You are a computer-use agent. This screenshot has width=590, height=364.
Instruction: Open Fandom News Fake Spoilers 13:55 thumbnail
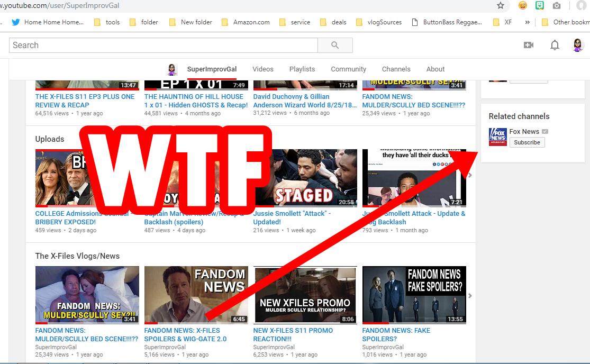click(x=414, y=295)
